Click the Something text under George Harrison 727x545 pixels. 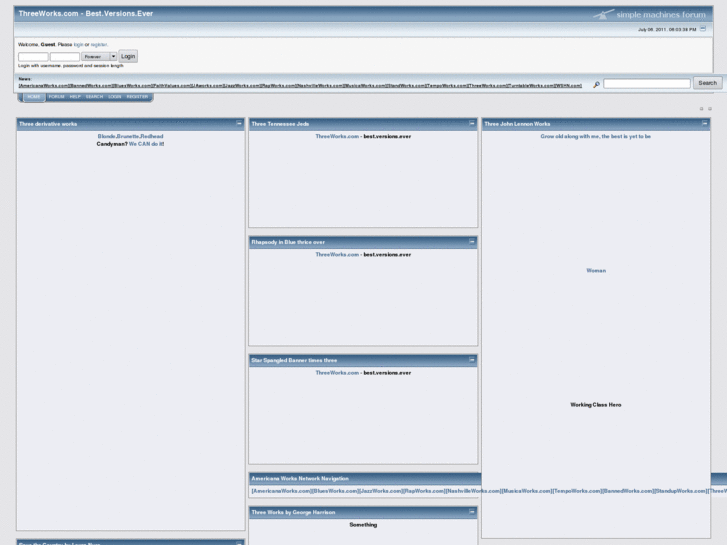pos(363,525)
